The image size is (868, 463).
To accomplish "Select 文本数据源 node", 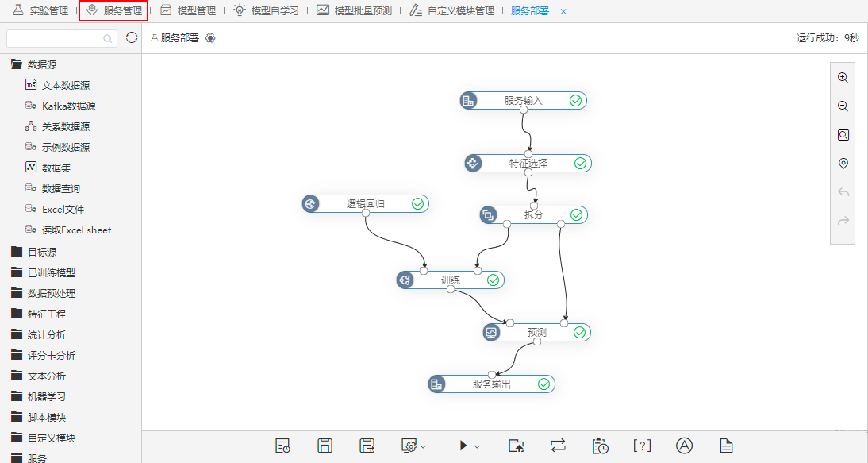I will [58, 85].
